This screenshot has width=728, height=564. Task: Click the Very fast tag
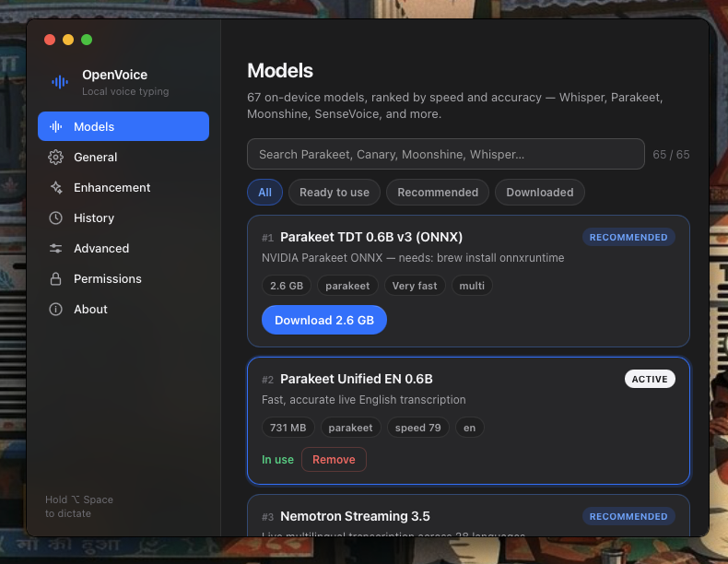tap(415, 286)
